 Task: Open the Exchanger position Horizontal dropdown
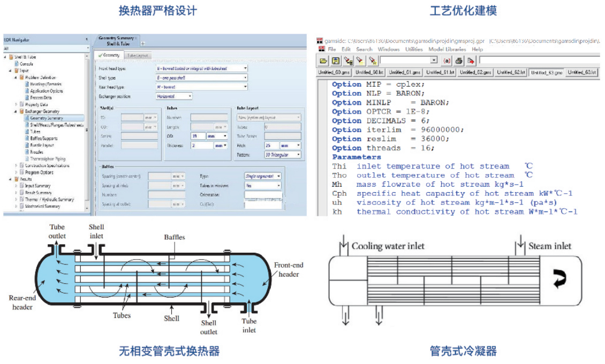click(x=190, y=96)
